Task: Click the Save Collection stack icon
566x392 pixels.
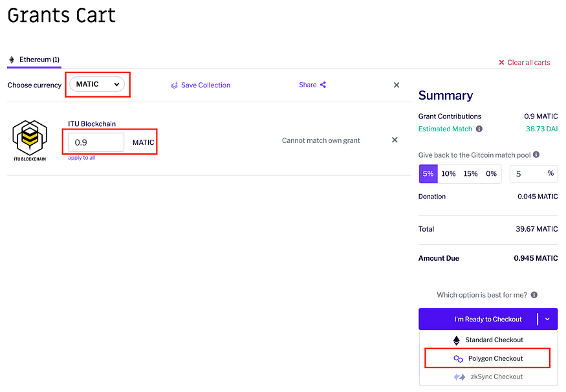Action: 175,85
